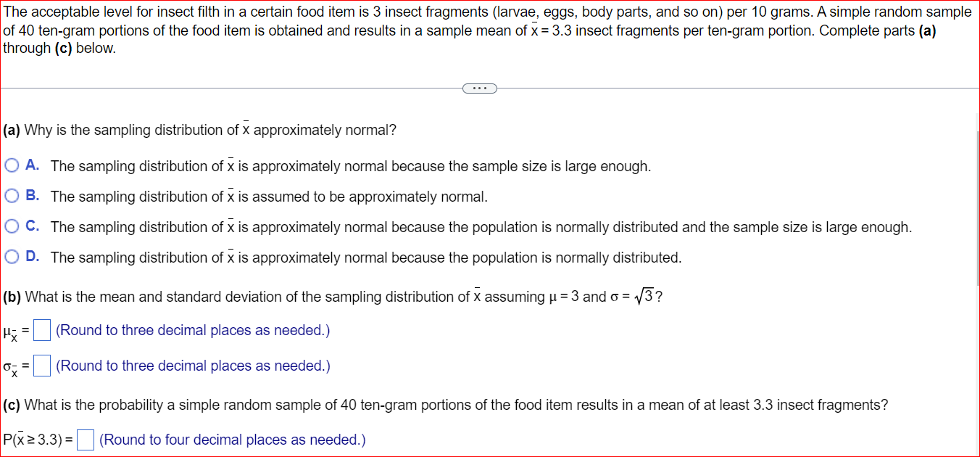Select answer choice B radio button

coord(12,195)
